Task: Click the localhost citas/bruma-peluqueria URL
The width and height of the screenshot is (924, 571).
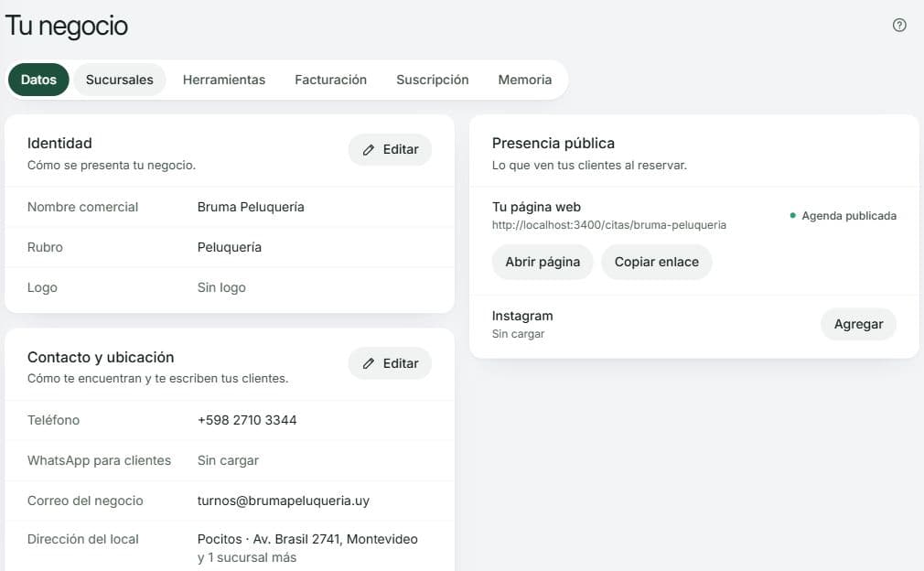Action: coord(608,225)
